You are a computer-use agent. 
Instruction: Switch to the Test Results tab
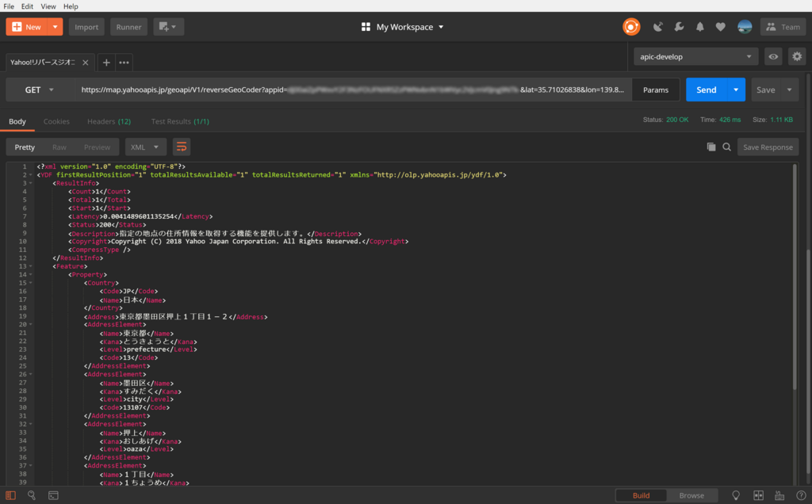(x=180, y=121)
